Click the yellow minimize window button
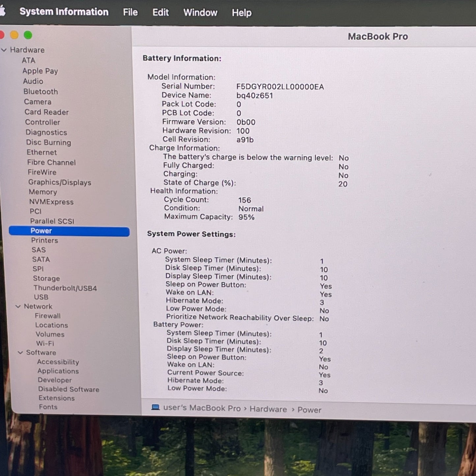476x476 pixels. [14, 35]
